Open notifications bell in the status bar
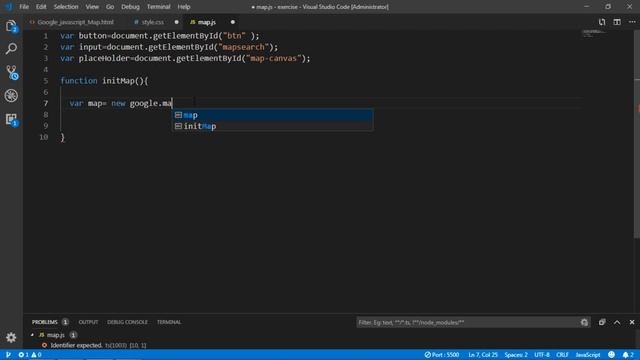Screen dimensions: 640x360 pyautogui.click(x=629, y=355)
